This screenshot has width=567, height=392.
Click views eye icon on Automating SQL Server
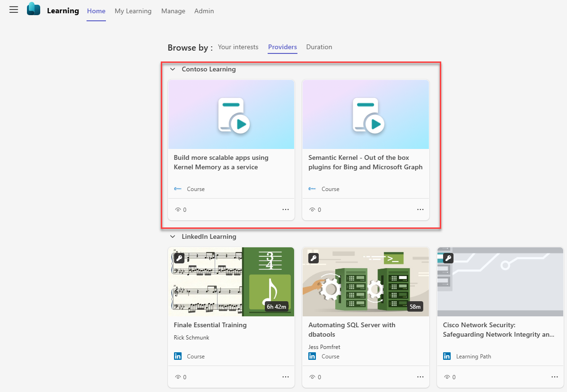(312, 377)
